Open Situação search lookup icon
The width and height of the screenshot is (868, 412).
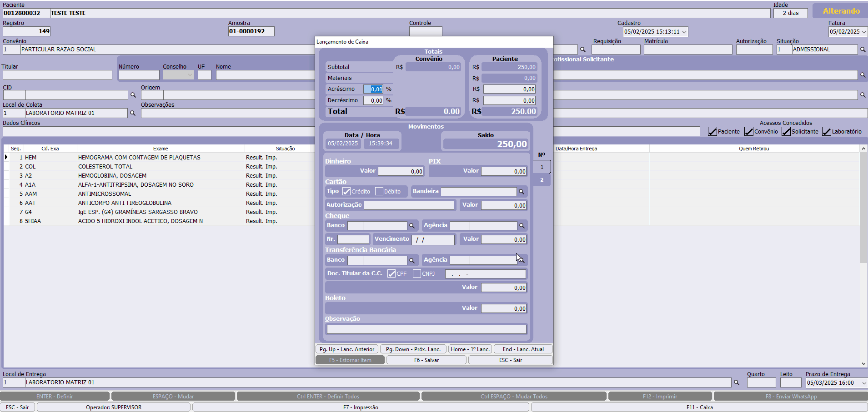pos(863,50)
